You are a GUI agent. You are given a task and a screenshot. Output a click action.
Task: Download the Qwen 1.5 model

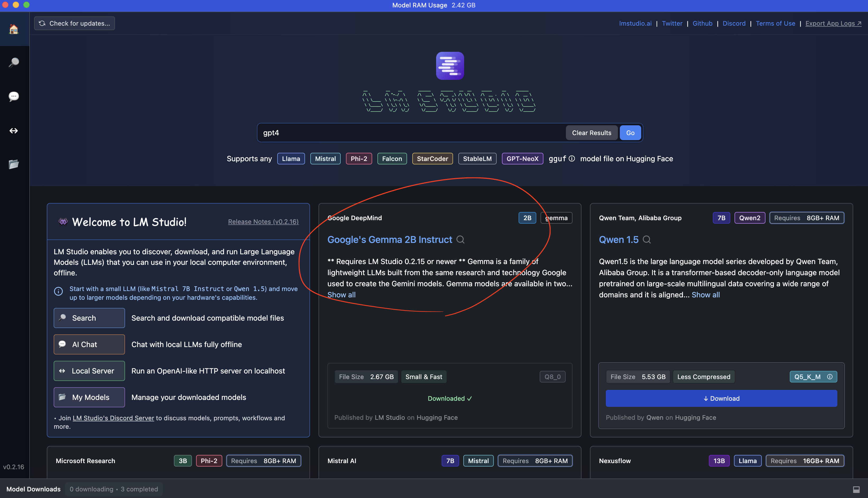pos(721,398)
